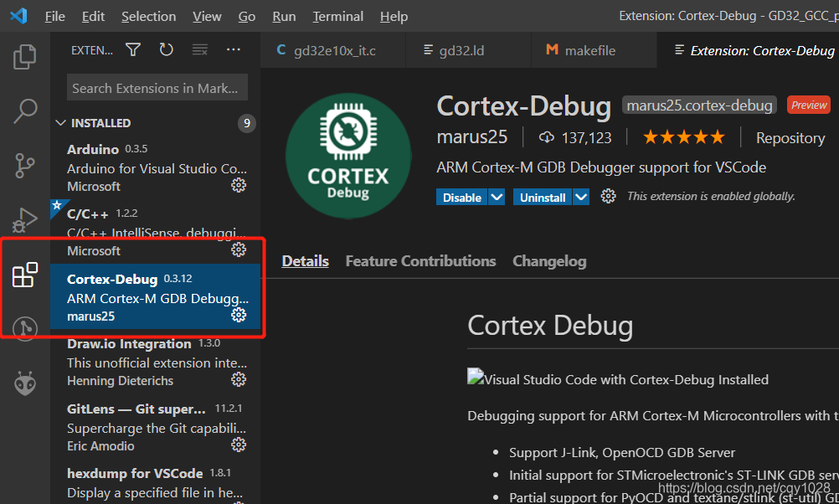Click installed count badge 9
Image resolution: width=839 pixels, height=504 pixels.
pos(247,124)
